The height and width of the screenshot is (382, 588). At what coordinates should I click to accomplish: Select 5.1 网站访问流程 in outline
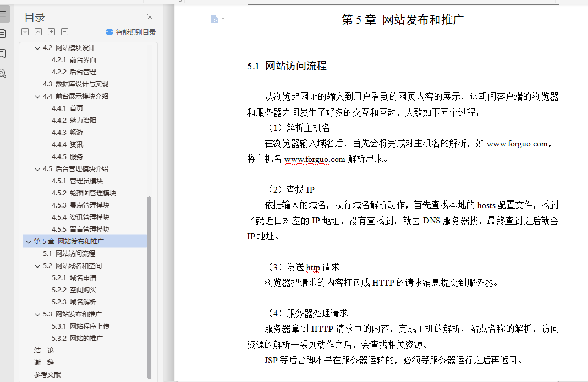[69, 254]
